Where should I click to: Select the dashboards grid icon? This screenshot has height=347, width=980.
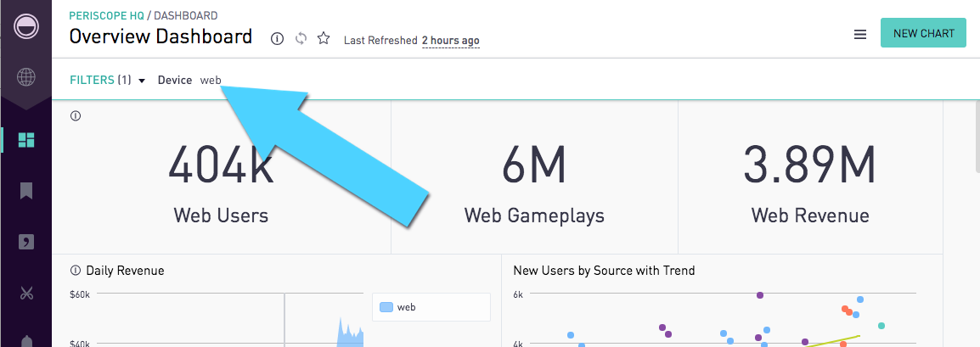[26, 140]
